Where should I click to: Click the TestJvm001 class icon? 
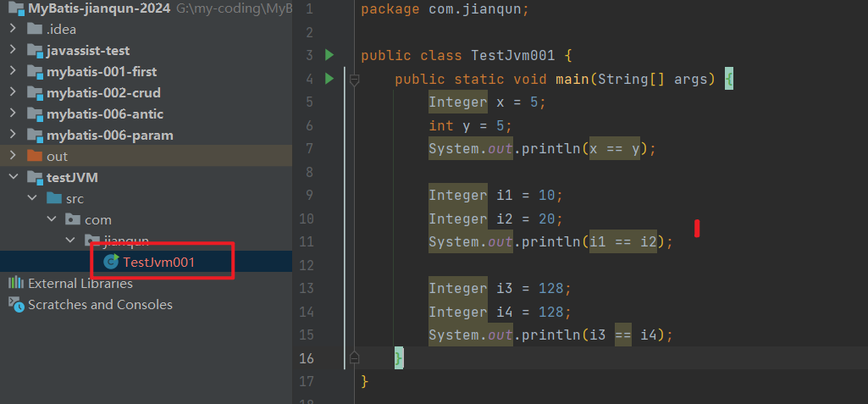pyautogui.click(x=111, y=262)
